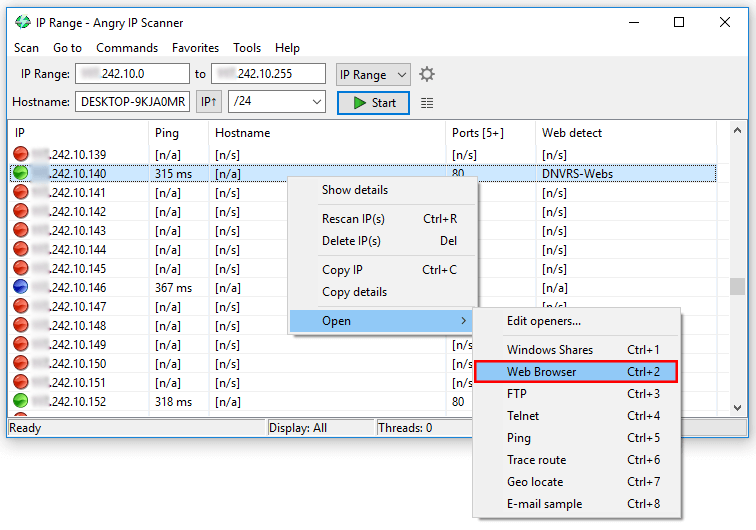Image resolution: width=756 pixels, height=530 pixels.
Task: Click the green status icon for 242.10.152
Action: point(21,401)
